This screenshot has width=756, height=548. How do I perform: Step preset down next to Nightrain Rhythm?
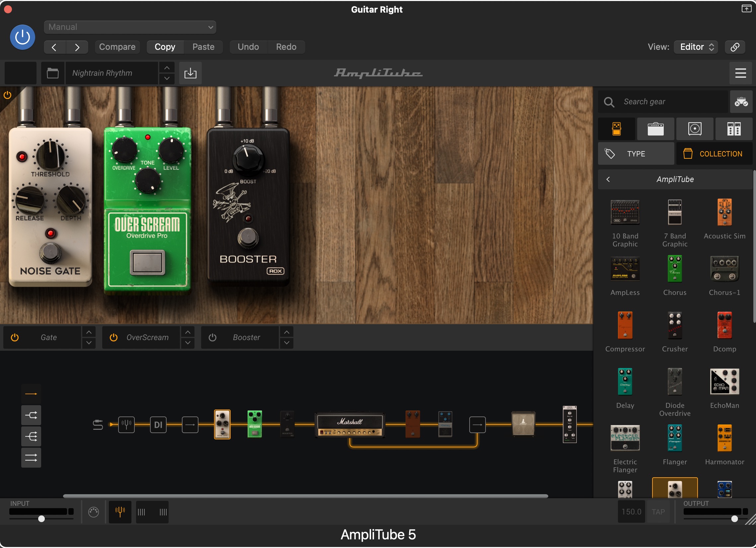167,78
